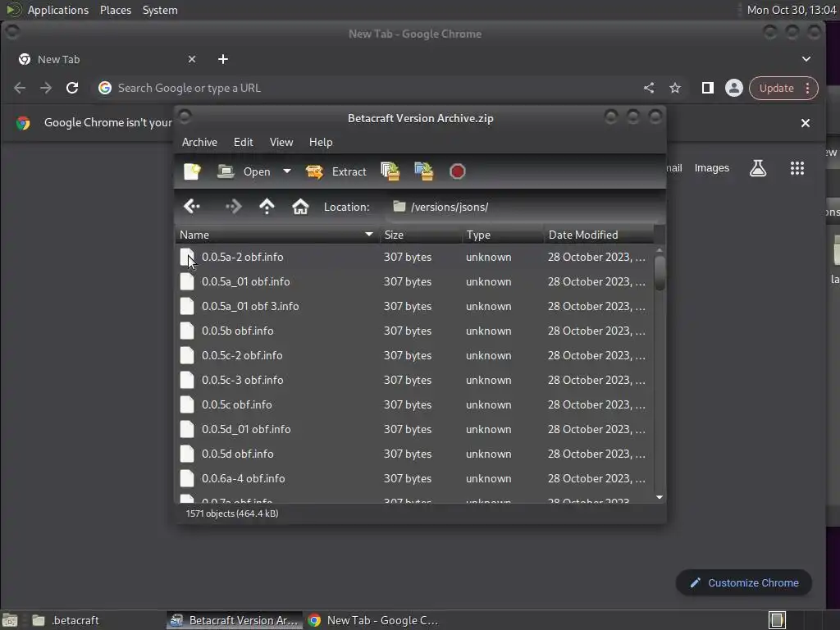This screenshot has width=840, height=630.
Task: Click the file list scroll up arrow
Action: pyautogui.click(x=660, y=250)
